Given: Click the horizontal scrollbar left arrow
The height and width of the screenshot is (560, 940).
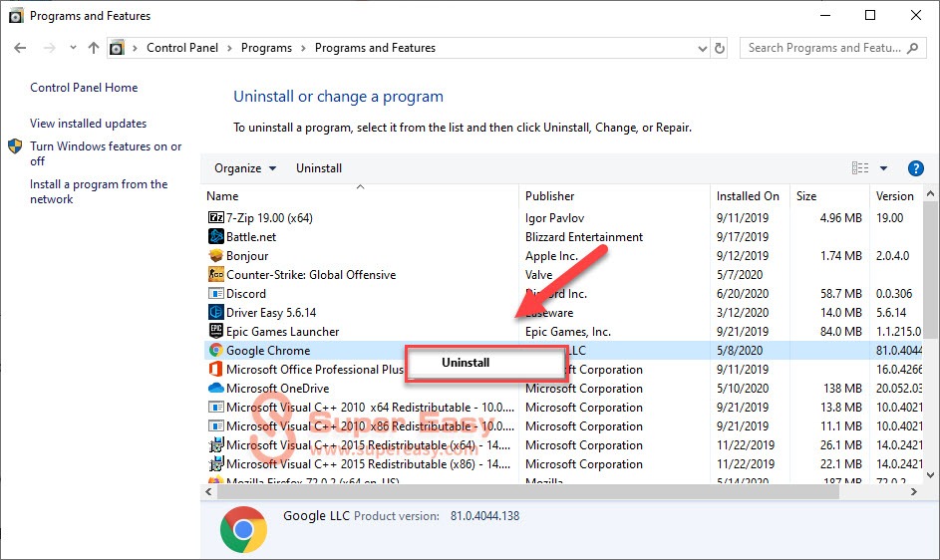Looking at the screenshot, I should pos(208,491).
